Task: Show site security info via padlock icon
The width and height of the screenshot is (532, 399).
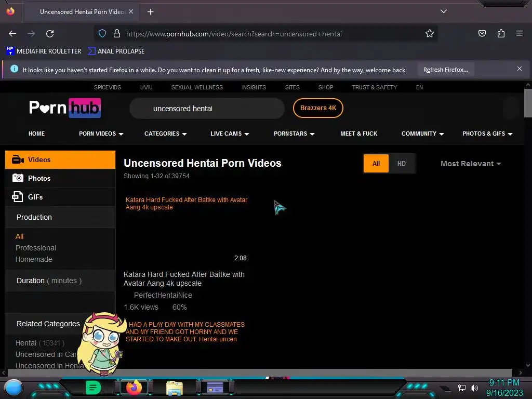Action: (117, 34)
